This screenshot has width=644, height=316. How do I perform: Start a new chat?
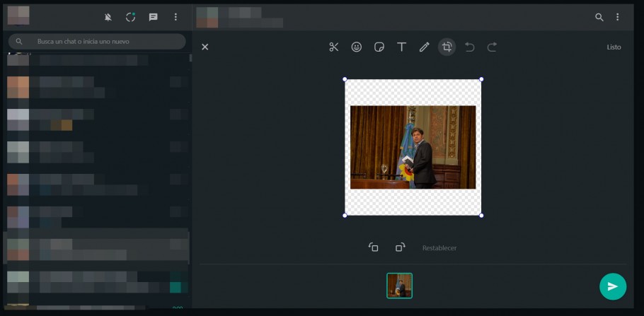(x=153, y=17)
